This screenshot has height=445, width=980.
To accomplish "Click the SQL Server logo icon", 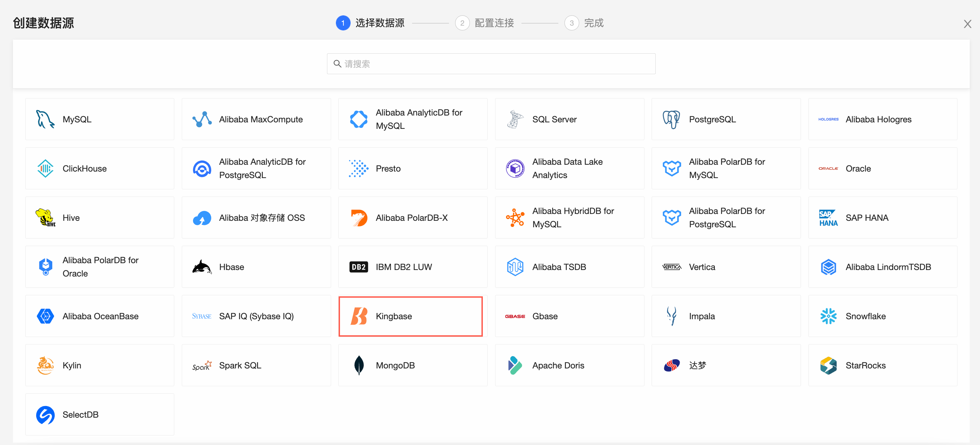I will click(x=515, y=119).
